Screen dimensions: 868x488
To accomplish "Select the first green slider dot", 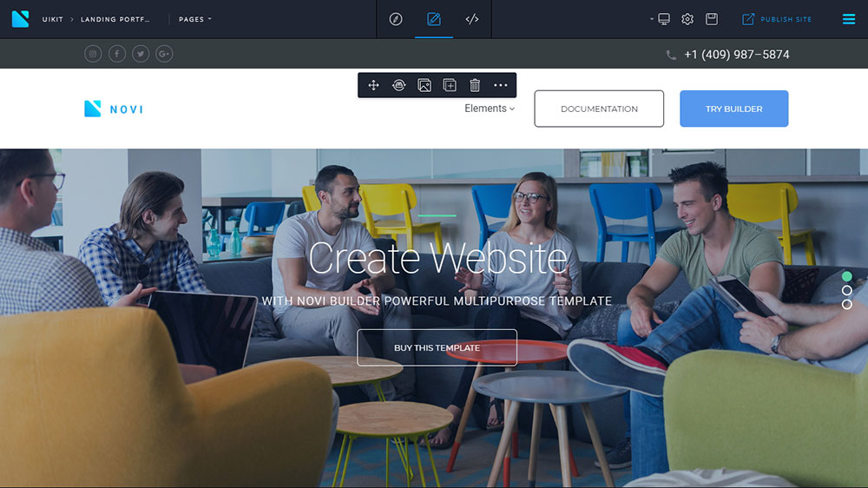I will point(847,276).
